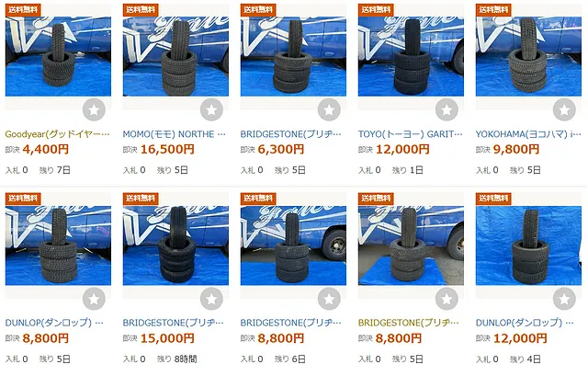Open the MOMO(モモ) NORTHE listing link
Image resolution: width=588 pixels, height=376 pixels.
click(x=175, y=134)
